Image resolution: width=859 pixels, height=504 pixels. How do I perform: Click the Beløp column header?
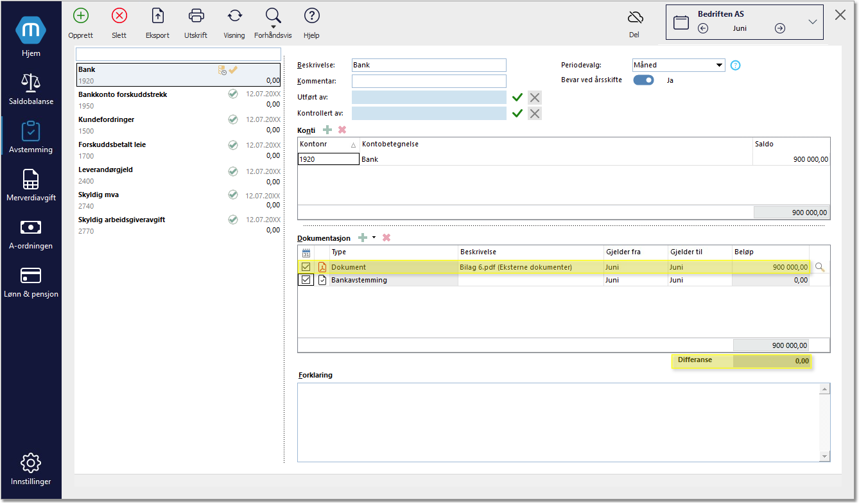tap(770, 252)
